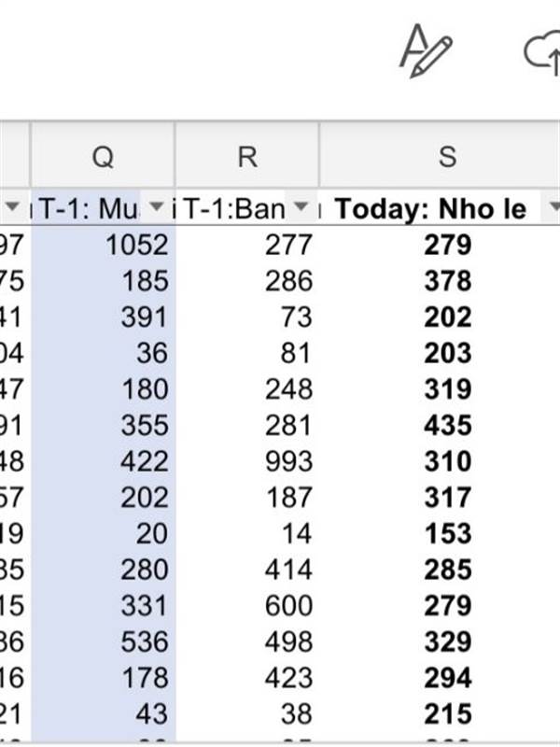Open filter dropdown for T-1:Ban column
Viewport: 560px width, 747px height.
click(x=301, y=207)
